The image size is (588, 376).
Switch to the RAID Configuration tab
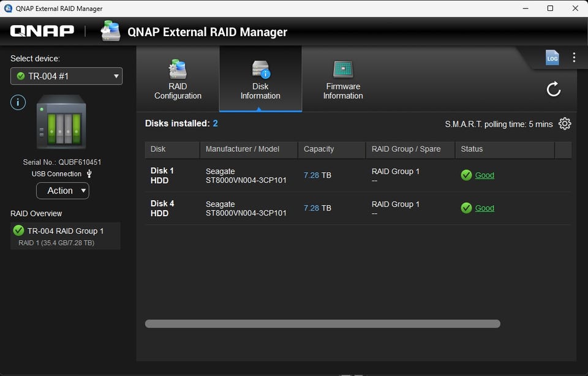[178, 80]
